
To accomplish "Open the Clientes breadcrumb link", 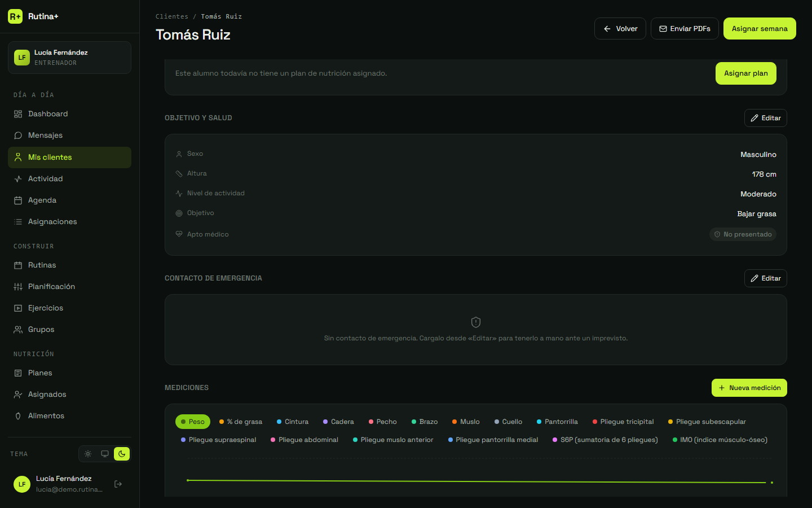I will 172,16.
